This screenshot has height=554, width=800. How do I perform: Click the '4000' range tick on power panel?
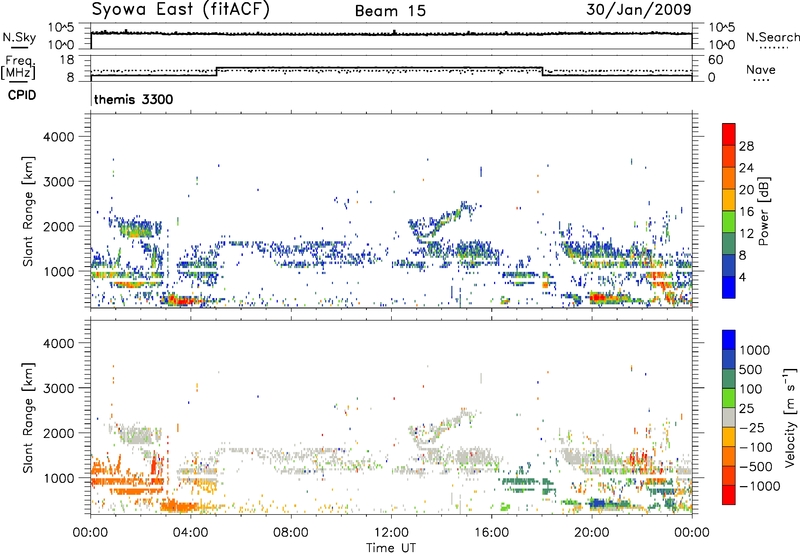coord(58,137)
